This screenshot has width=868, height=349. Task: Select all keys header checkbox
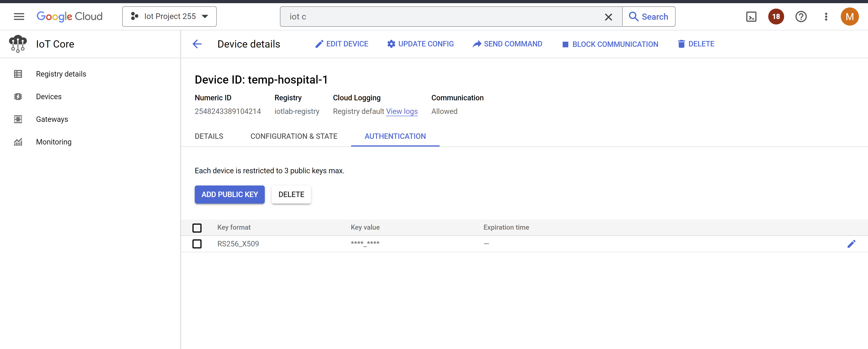point(197,228)
